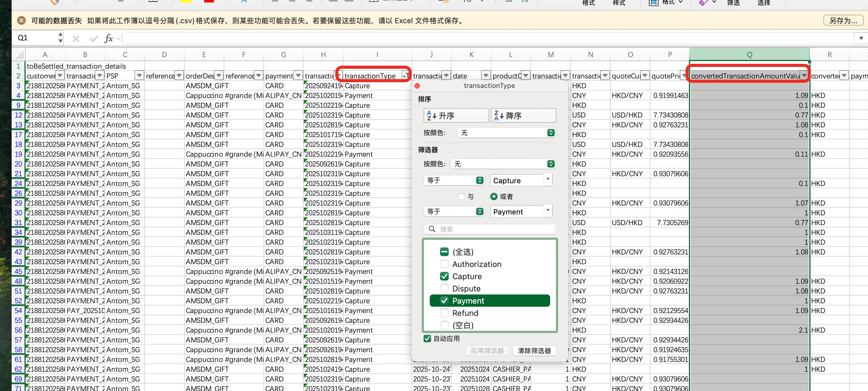Expand the formula bar arrow
The height and width of the screenshot is (391, 868).
pos(861,38)
